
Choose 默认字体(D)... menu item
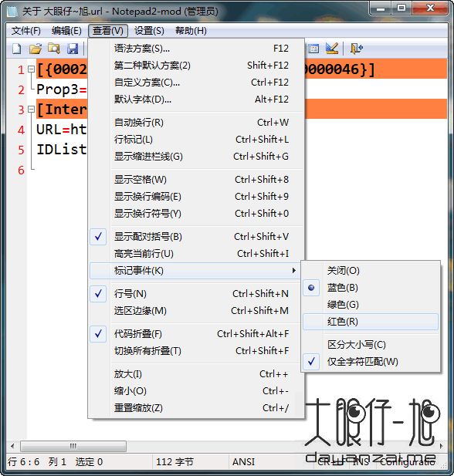197,100
